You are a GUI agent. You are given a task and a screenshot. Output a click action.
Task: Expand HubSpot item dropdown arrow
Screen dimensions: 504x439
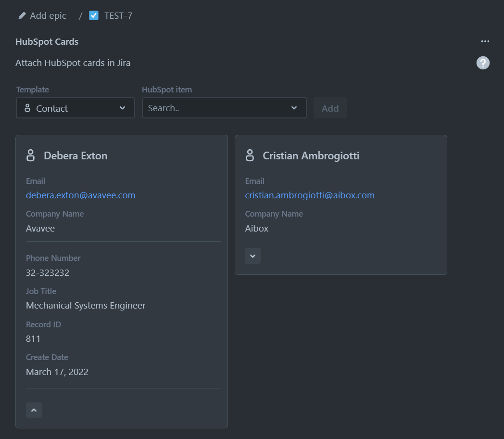point(294,108)
